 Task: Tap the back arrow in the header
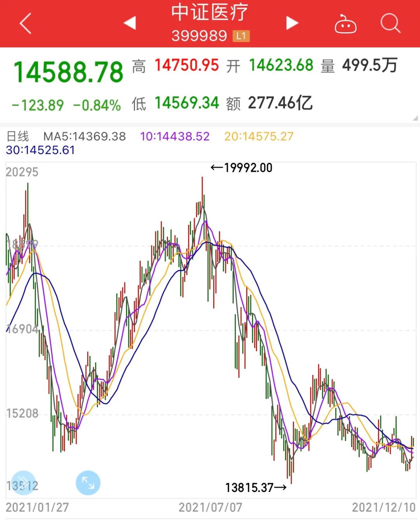[x=26, y=23]
